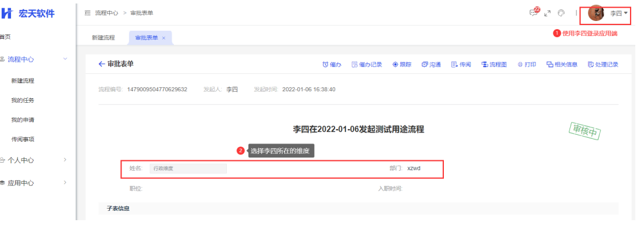Click the 姓名 input field
Screen dimensions: 644x226
188,168
